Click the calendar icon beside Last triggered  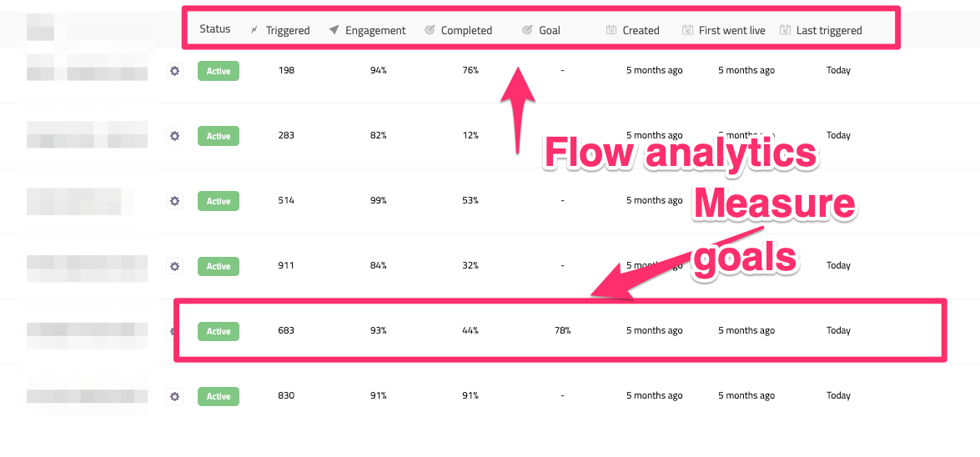785,30
